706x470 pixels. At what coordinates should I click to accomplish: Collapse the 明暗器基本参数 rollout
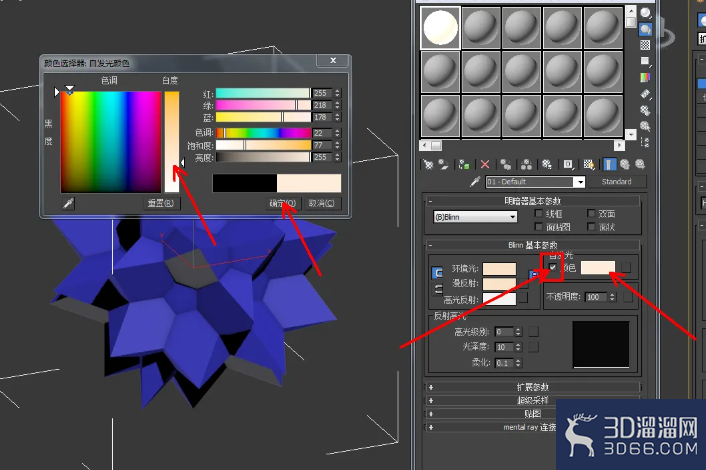tap(532, 200)
